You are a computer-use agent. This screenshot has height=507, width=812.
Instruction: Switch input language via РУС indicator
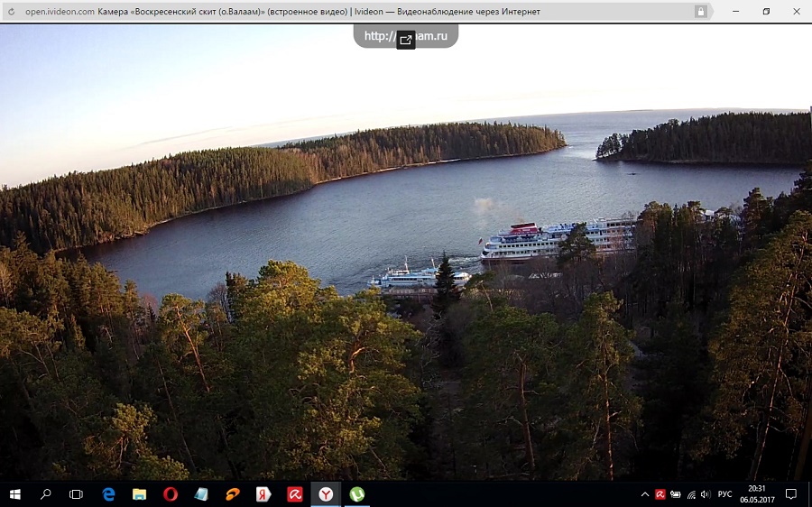[x=724, y=494]
